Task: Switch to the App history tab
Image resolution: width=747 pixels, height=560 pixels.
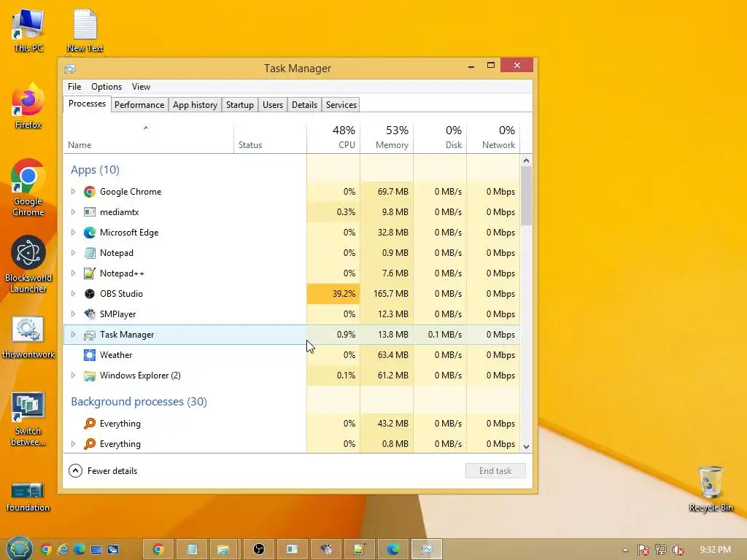Action: click(195, 105)
